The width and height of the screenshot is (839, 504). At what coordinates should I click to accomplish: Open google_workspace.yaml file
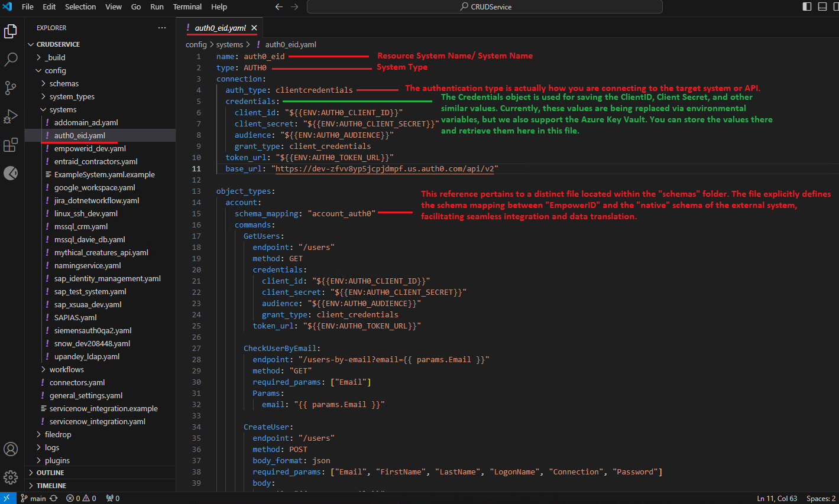point(101,187)
